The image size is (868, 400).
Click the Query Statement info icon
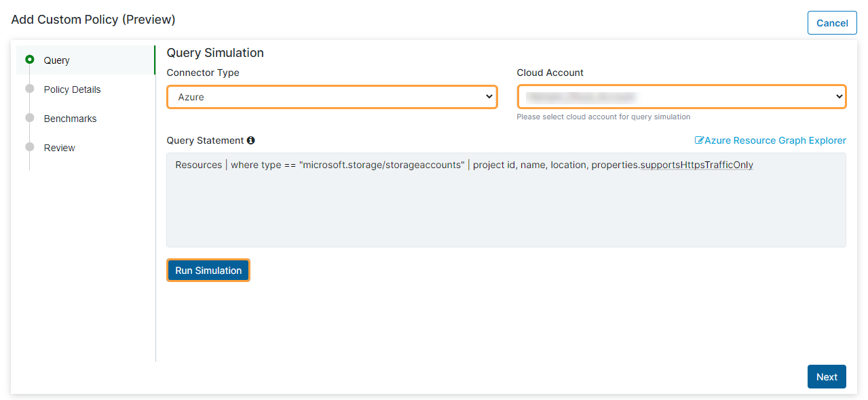[x=251, y=140]
